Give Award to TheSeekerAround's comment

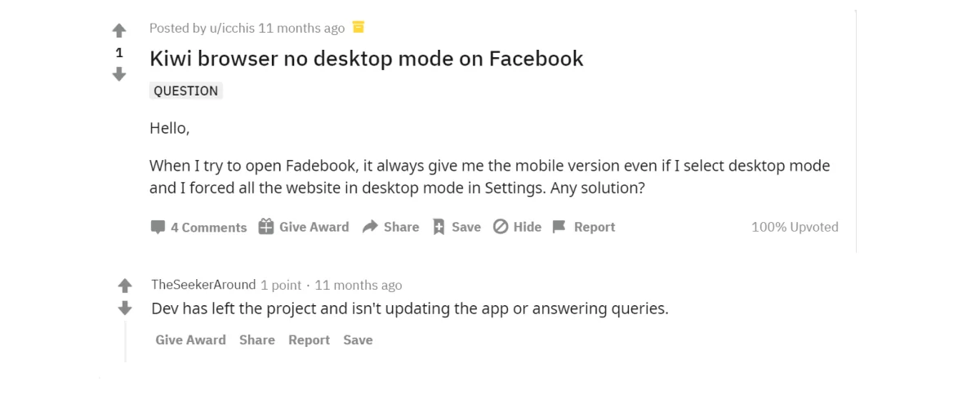click(191, 340)
